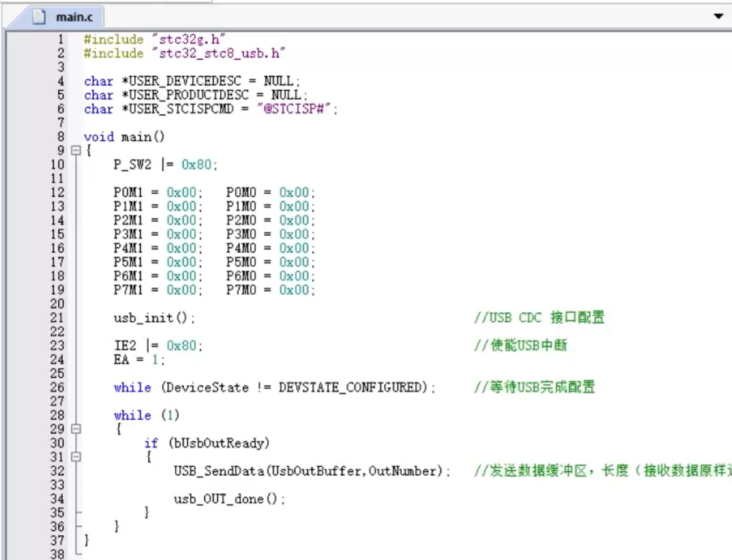This screenshot has height=560, width=732.
Task: Click the P0M1 = 0x00 assignment
Action: click(158, 193)
